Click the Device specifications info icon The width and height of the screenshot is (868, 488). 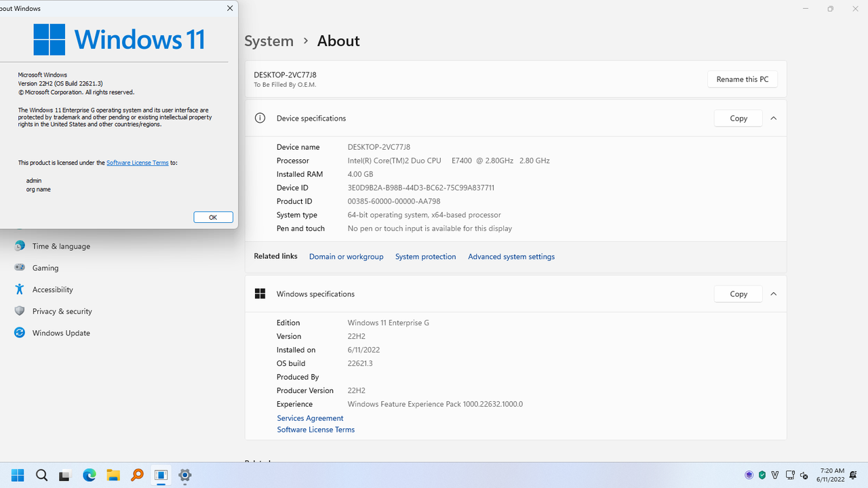(x=260, y=118)
